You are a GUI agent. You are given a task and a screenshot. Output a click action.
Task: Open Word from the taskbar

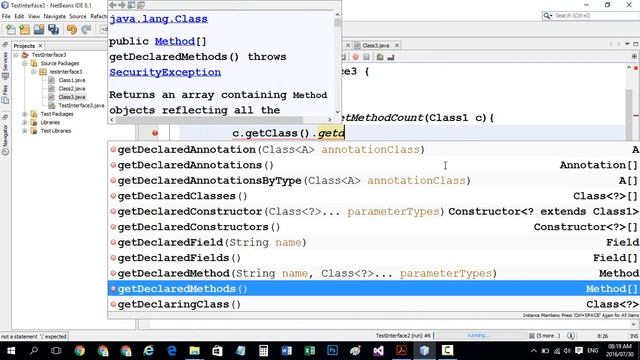click(287, 351)
